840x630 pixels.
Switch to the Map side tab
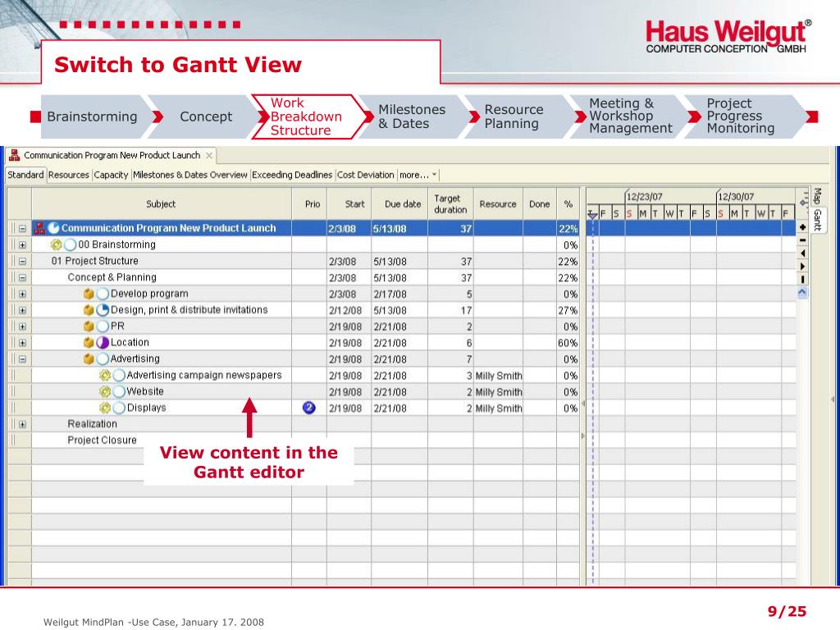[x=818, y=196]
